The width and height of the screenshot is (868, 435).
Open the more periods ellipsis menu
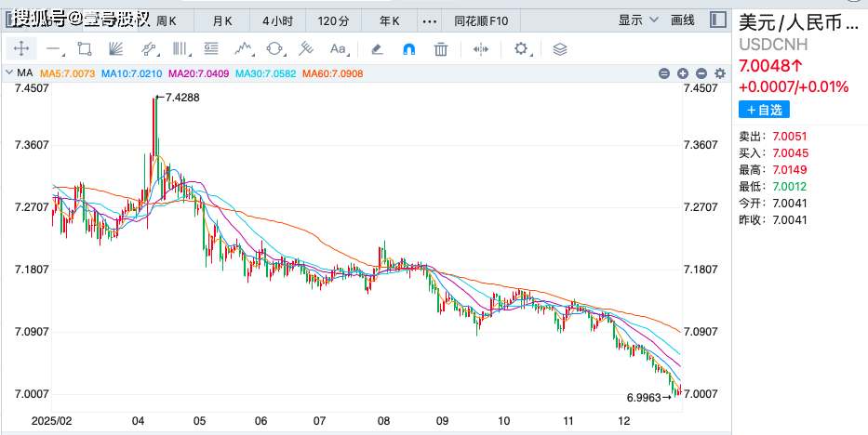point(429,20)
